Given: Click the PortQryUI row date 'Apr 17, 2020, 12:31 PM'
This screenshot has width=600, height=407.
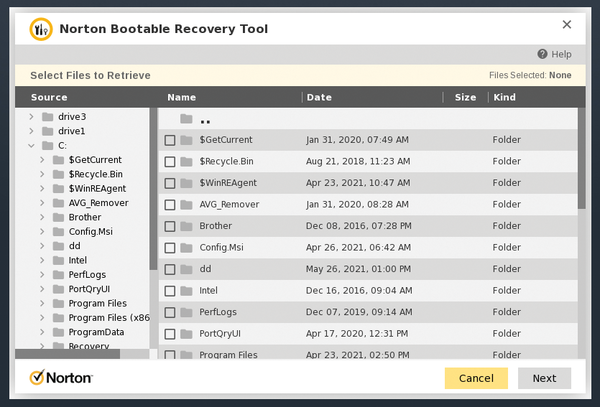Looking at the screenshot, I should tap(357, 334).
